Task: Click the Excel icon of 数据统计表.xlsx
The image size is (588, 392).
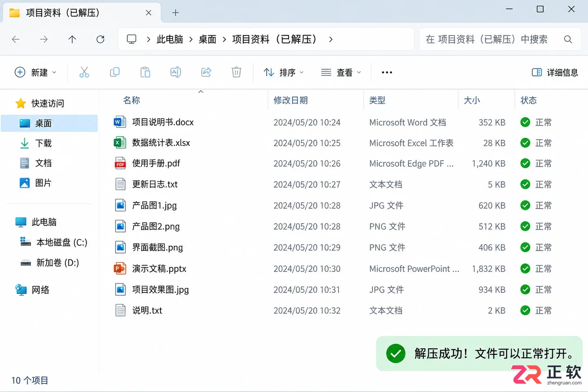Action: click(120, 143)
